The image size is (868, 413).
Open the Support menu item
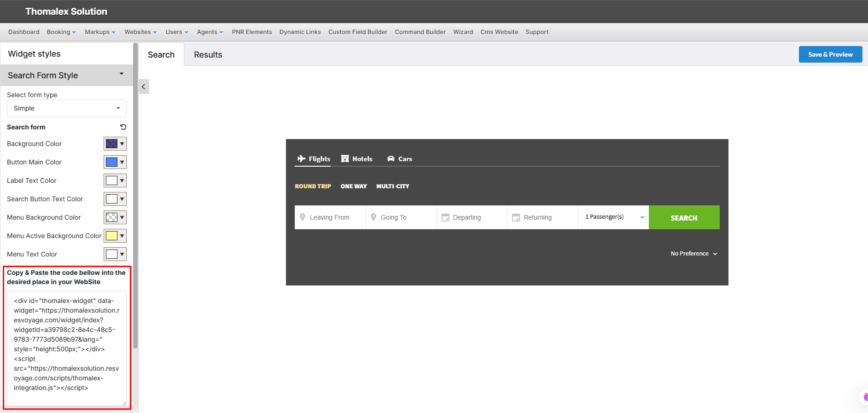tap(537, 32)
